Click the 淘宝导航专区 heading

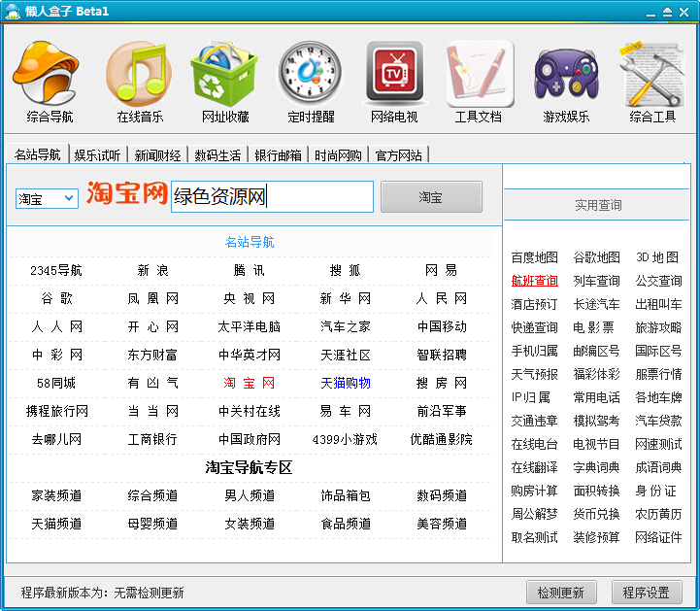tap(249, 467)
